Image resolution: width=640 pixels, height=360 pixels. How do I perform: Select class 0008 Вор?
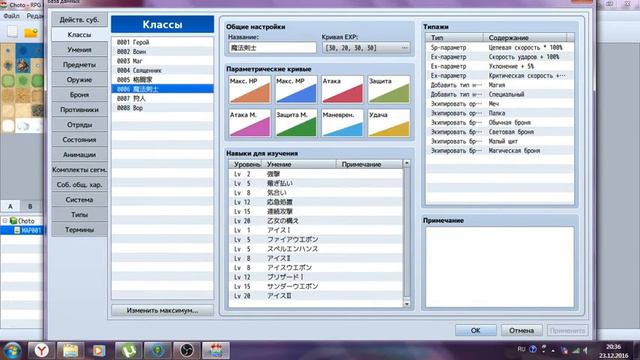click(162, 108)
